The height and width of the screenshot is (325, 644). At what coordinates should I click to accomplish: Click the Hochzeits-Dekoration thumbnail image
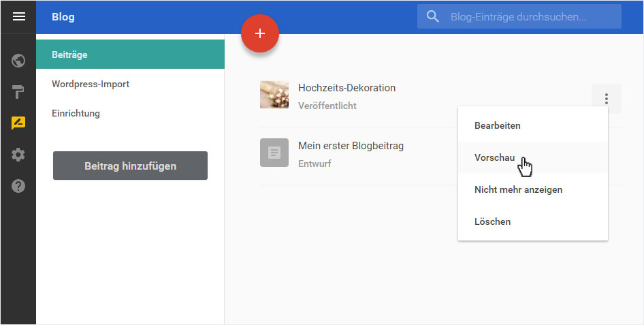[x=274, y=95]
